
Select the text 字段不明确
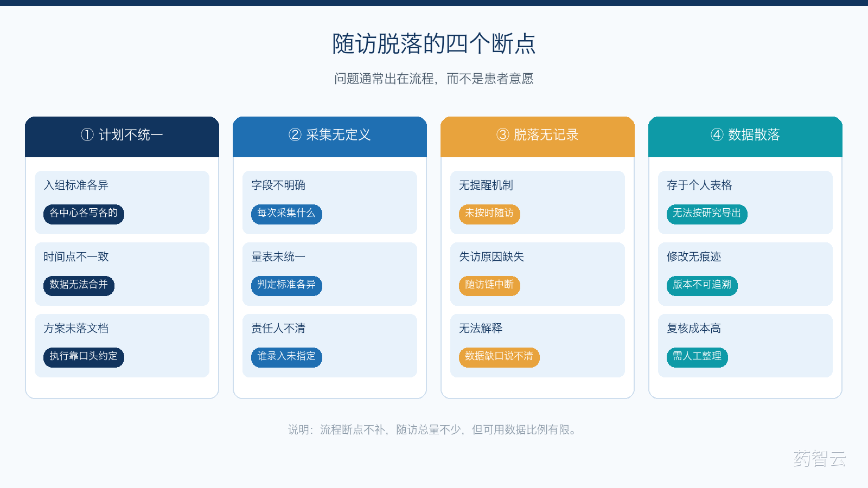pos(278,185)
